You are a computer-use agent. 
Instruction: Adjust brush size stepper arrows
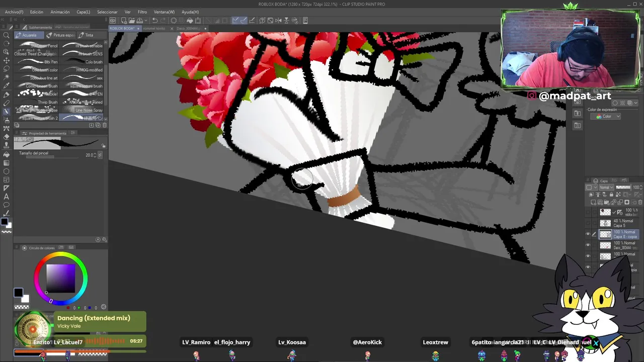point(95,155)
